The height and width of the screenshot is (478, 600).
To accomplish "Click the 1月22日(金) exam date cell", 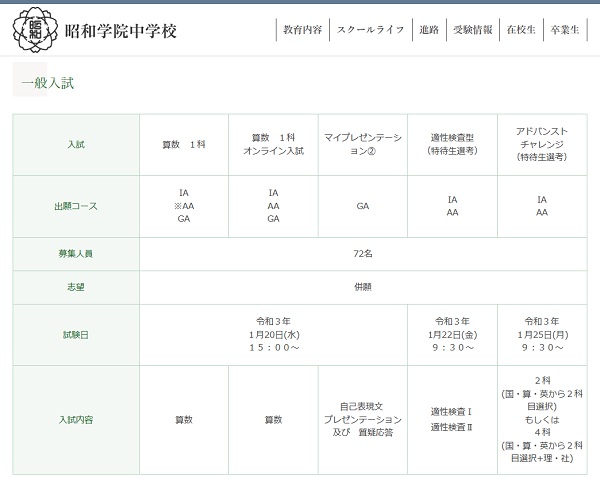I will tap(452, 335).
